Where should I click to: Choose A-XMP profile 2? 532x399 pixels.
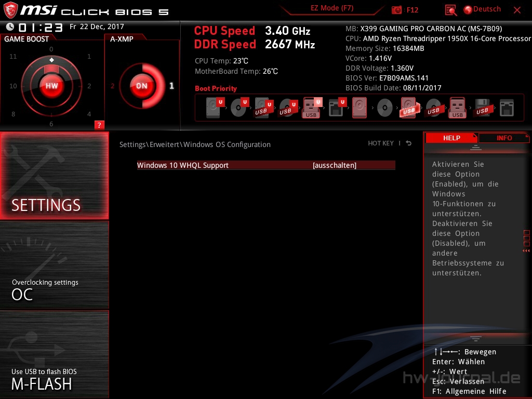coord(112,86)
